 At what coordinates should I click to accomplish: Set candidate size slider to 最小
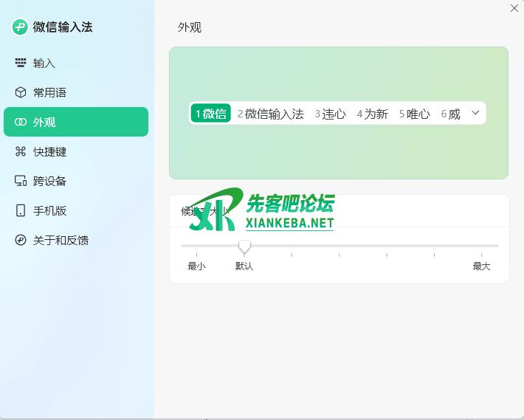(x=196, y=246)
